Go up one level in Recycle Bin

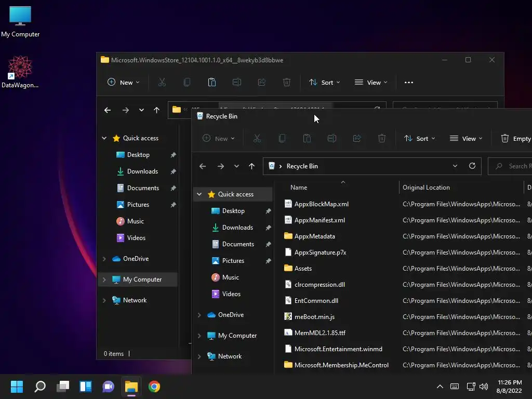(251, 166)
